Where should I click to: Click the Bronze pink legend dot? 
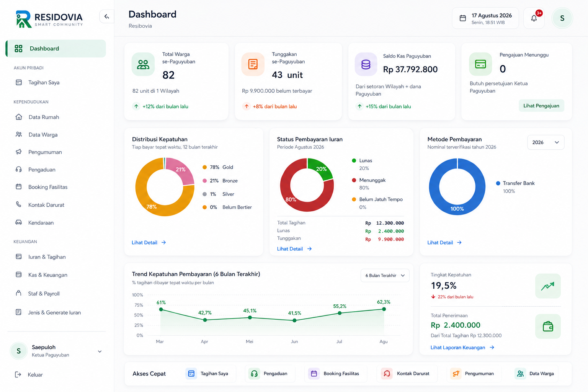click(204, 181)
